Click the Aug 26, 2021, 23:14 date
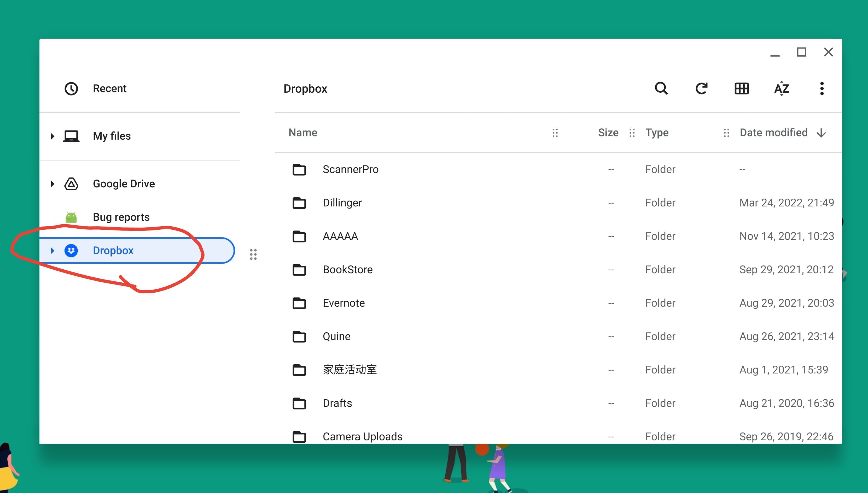The width and height of the screenshot is (868, 493). click(x=786, y=336)
